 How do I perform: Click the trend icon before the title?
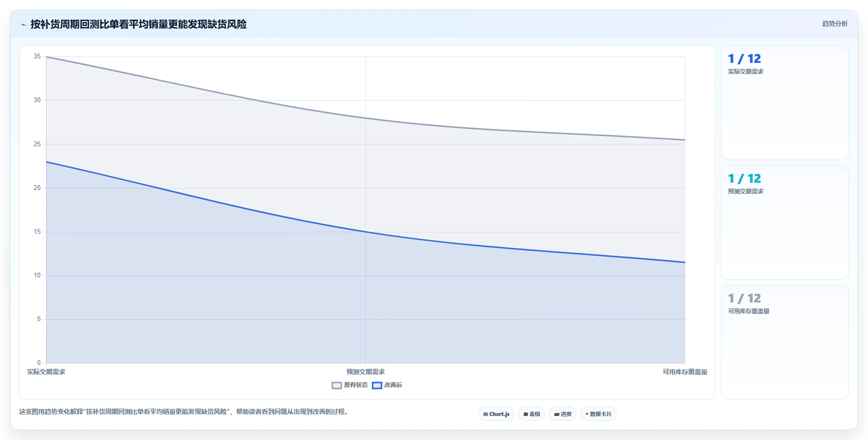pyautogui.click(x=23, y=25)
